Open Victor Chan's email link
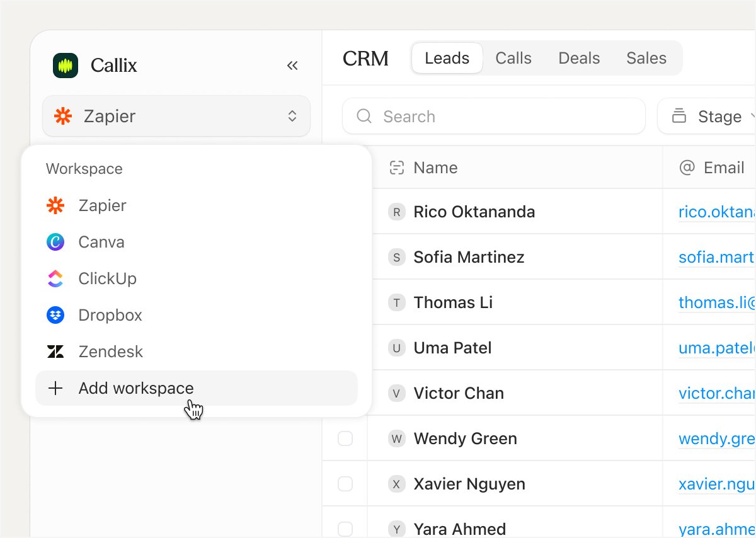 [x=717, y=393]
